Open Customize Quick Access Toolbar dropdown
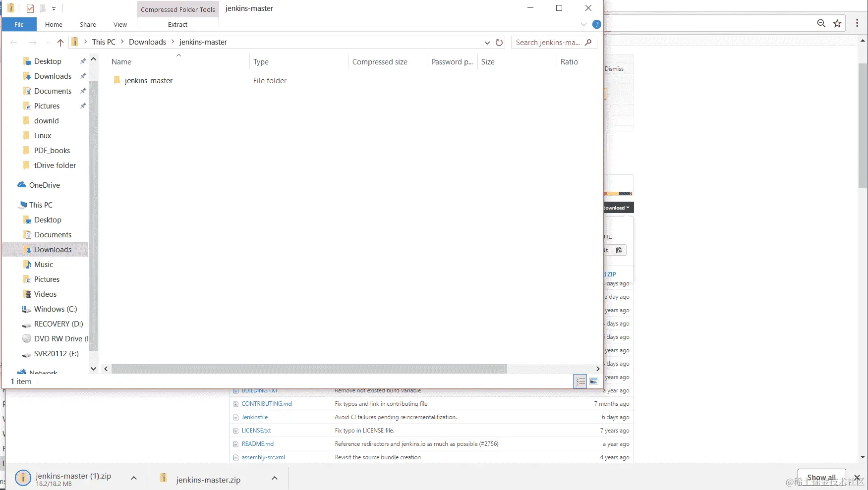This screenshot has height=490, width=868. tap(54, 8)
